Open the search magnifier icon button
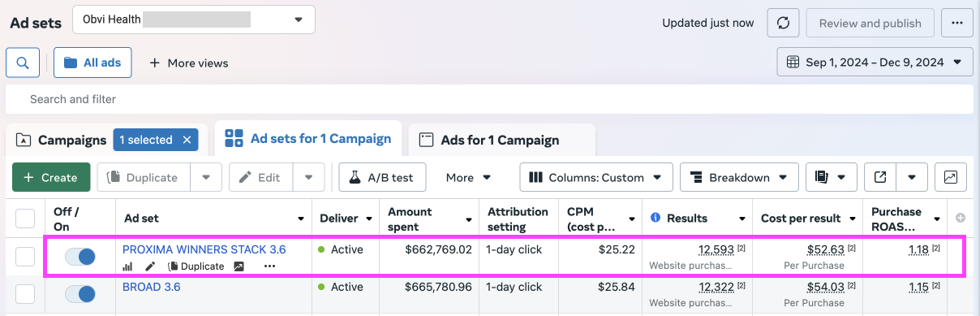This screenshot has width=980, height=316. (x=23, y=63)
